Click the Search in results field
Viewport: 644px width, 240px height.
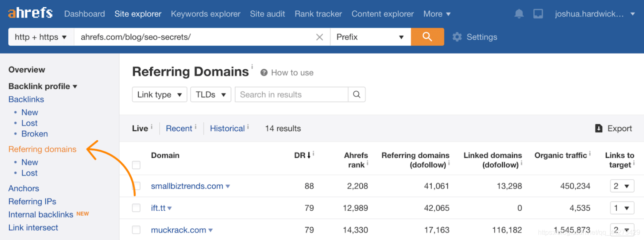click(291, 95)
